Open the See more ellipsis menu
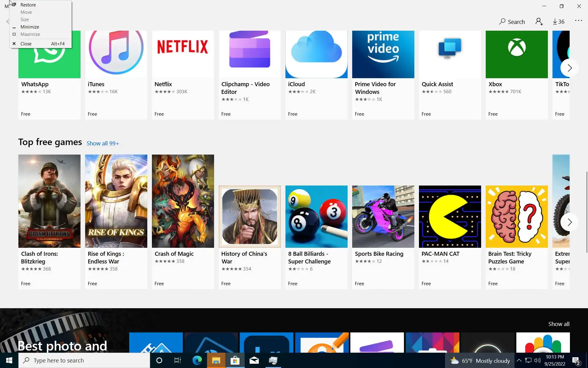588x368 pixels. [x=578, y=21]
